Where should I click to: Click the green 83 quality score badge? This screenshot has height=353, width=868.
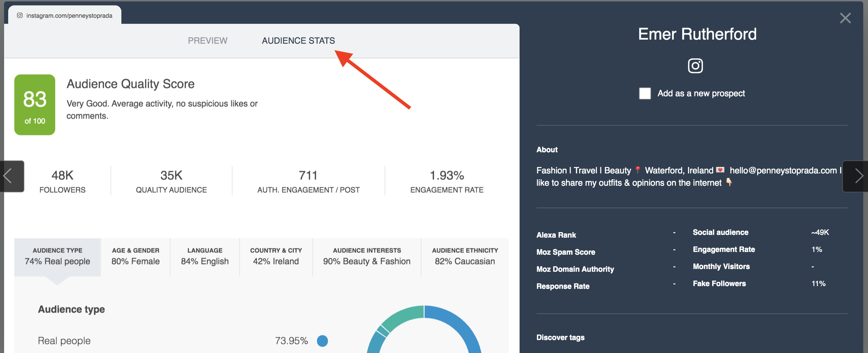[35, 105]
